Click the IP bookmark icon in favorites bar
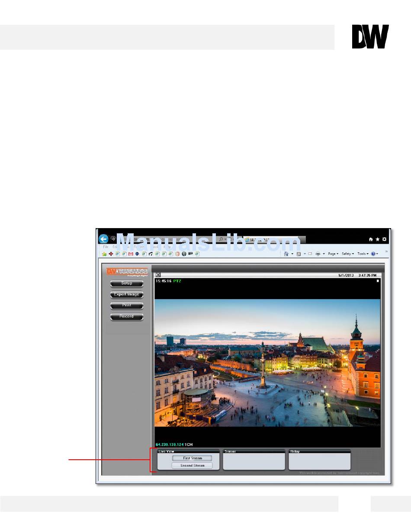Image resolution: width=411 pixels, height=532 pixels. [190, 254]
